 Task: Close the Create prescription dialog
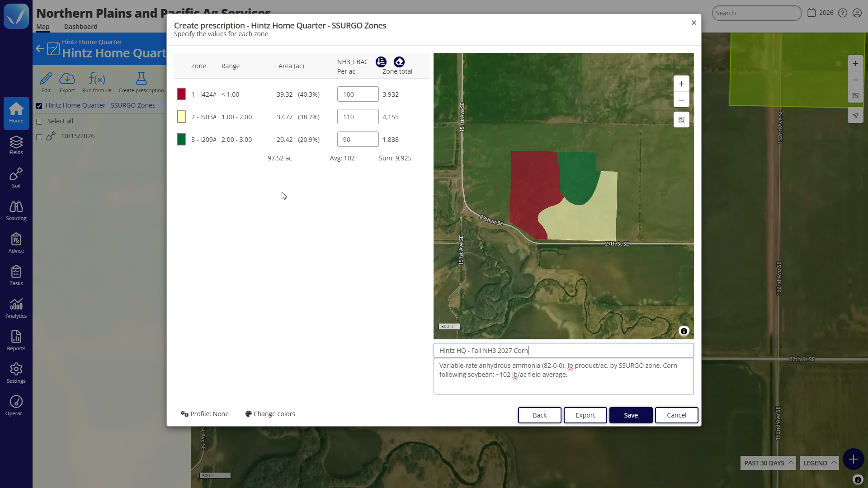[694, 23]
